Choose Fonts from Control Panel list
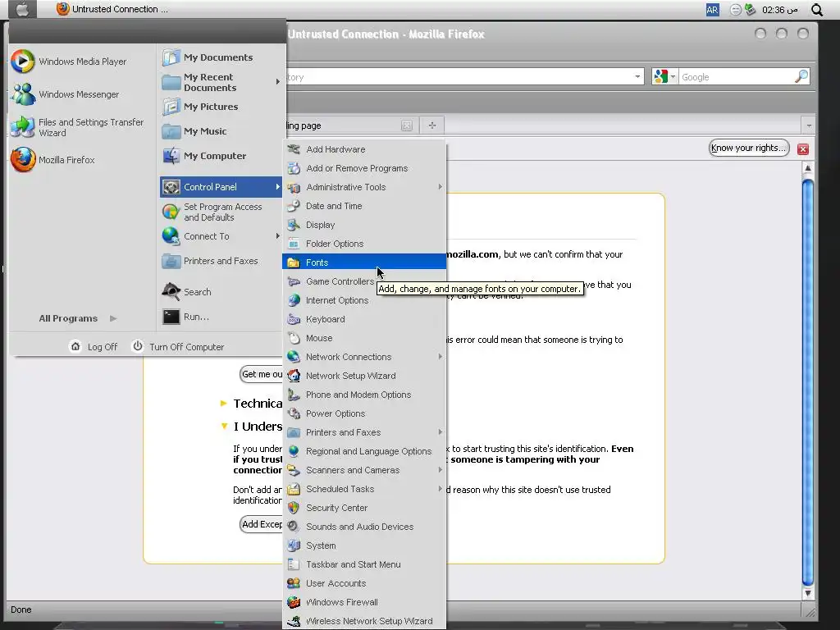Image resolution: width=840 pixels, height=630 pixels. 363,262
